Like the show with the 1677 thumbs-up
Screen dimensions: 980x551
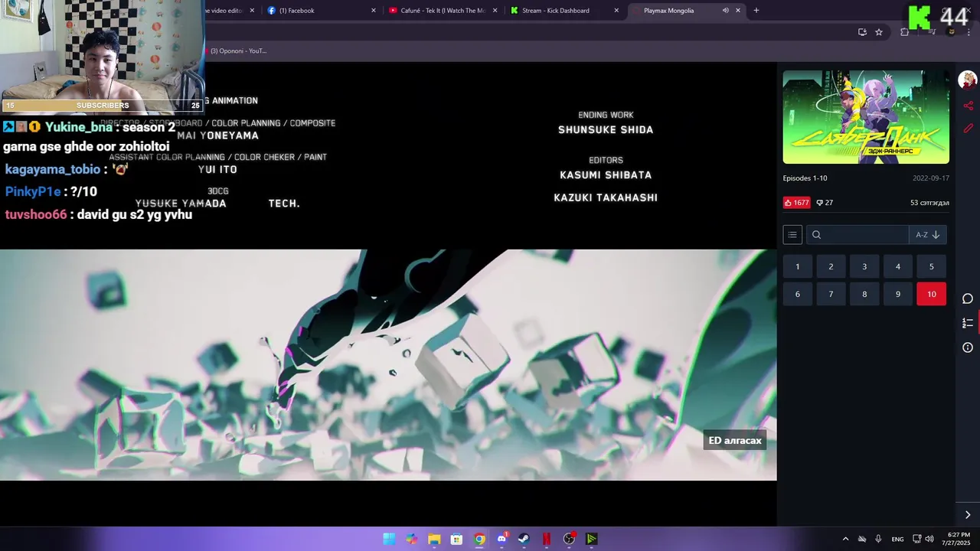pos(796,203)
